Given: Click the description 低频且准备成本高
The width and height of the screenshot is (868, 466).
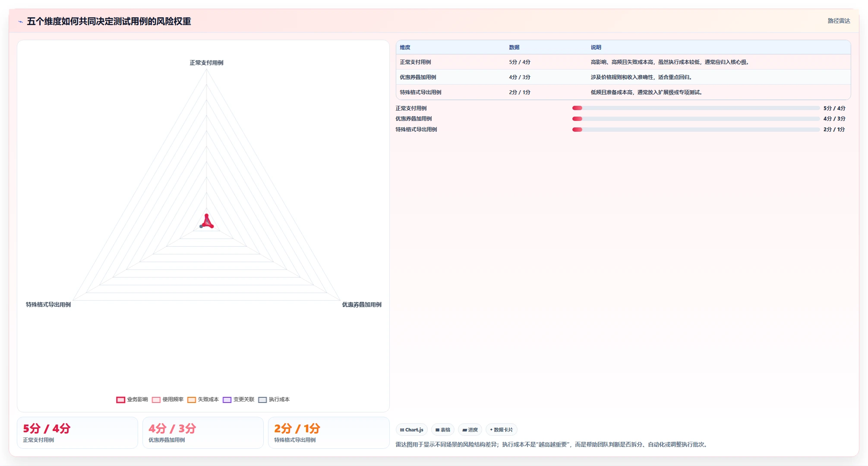Looking at the screenshot, I should [x=647, y=92].
